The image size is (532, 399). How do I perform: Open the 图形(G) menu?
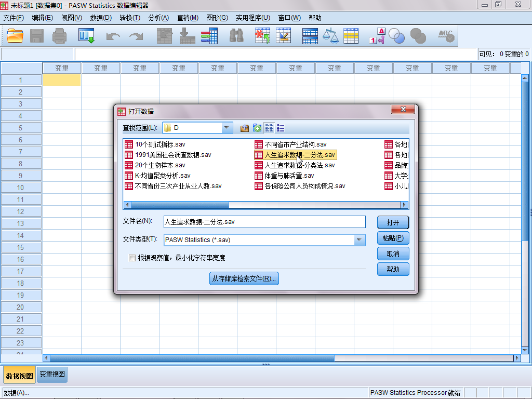pyautogui.click(x=217, y=18)
